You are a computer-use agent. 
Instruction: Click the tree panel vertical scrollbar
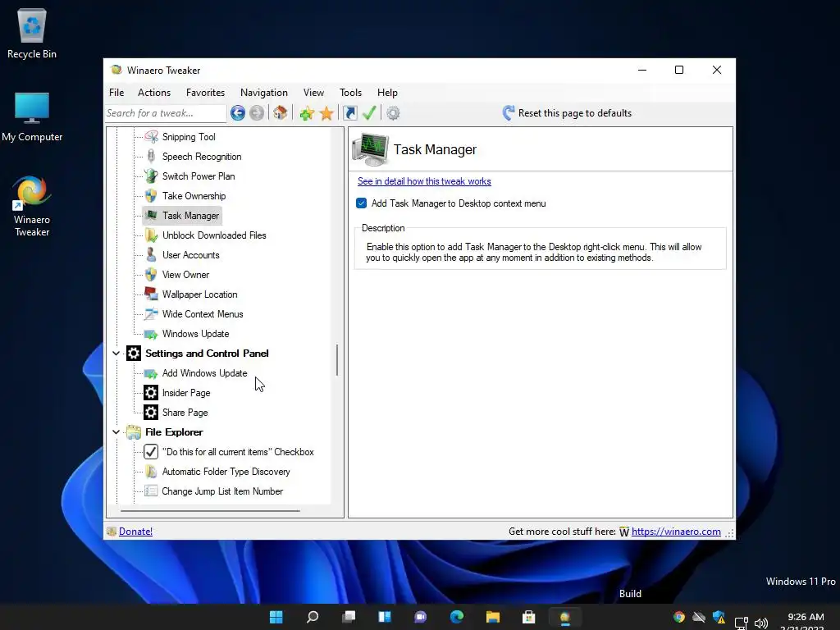[x=337, y=360]
